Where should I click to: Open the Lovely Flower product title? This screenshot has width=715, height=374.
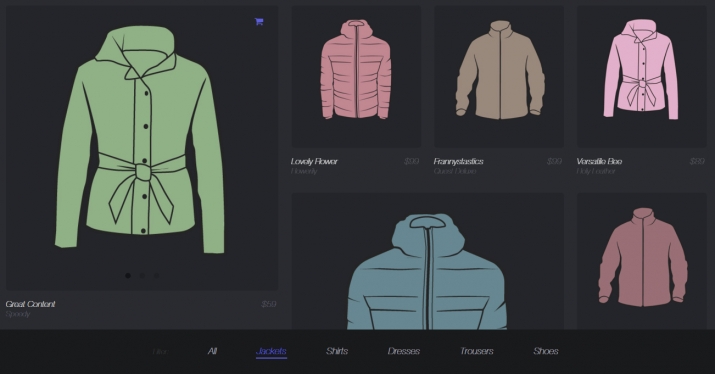[x=314, y=161]
